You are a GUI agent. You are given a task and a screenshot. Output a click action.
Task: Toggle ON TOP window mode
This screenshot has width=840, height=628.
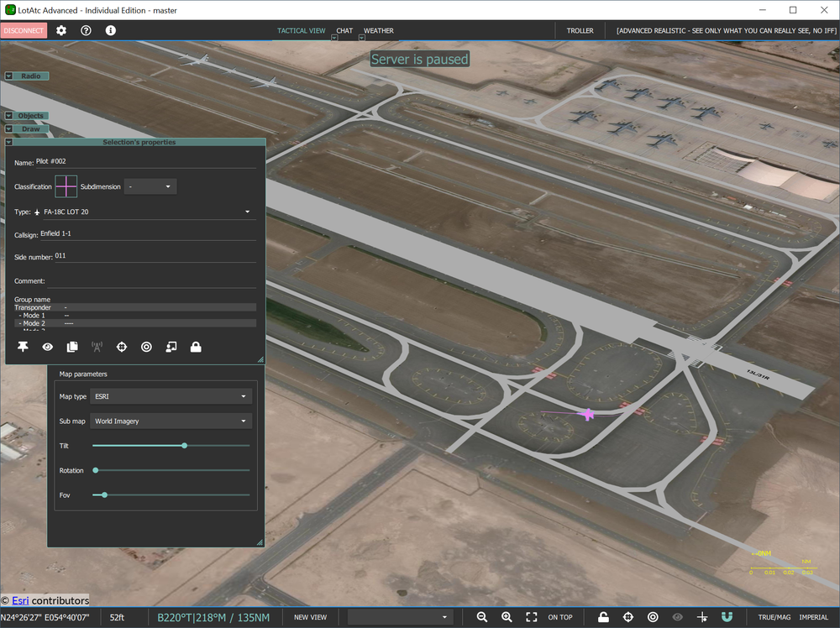(559, 617)
